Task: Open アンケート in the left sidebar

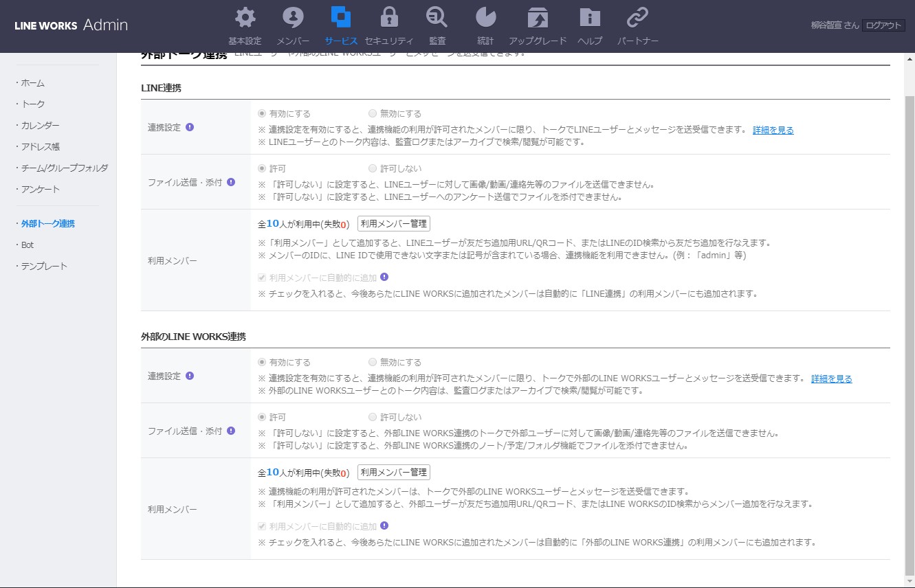Action: 40,189
